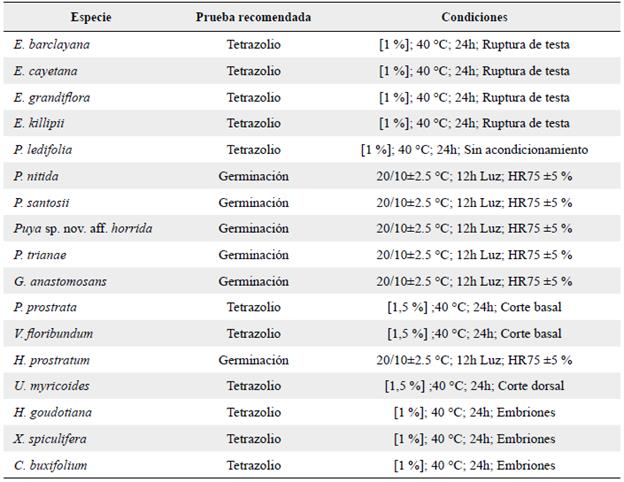Select the E. killipii species cell
Viewport: 624px width, 482px height.
(40, 124)
